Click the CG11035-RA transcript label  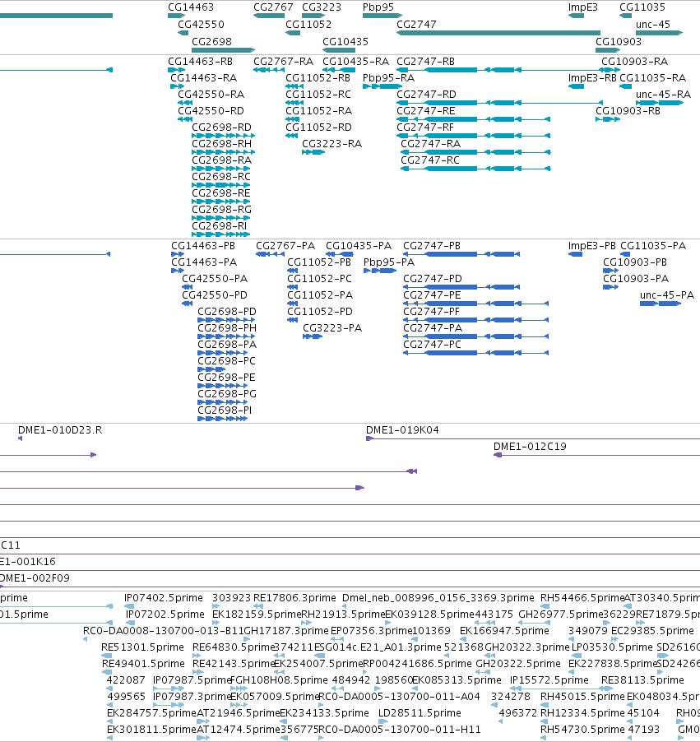pos(652,78)
